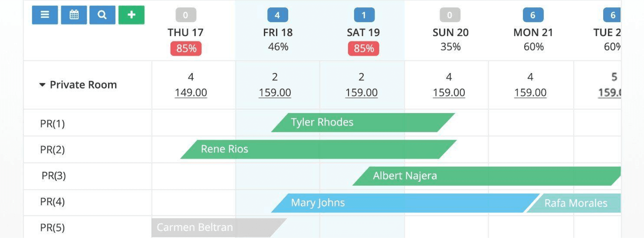The height and width of the screenshot is (238, 644).
Task: Click the badge showing 1 above SAT 19
Action: 364,15
